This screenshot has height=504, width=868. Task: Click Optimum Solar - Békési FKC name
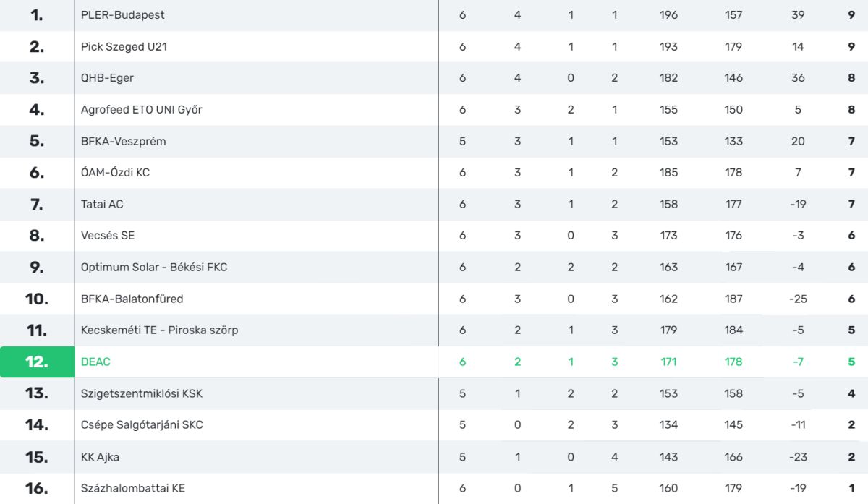154,267
